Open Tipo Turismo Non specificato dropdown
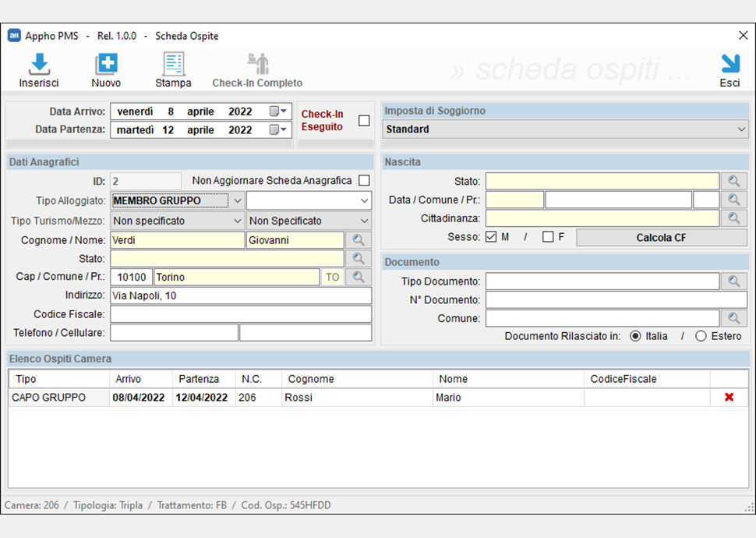The image size is (756, 538). 177,221
